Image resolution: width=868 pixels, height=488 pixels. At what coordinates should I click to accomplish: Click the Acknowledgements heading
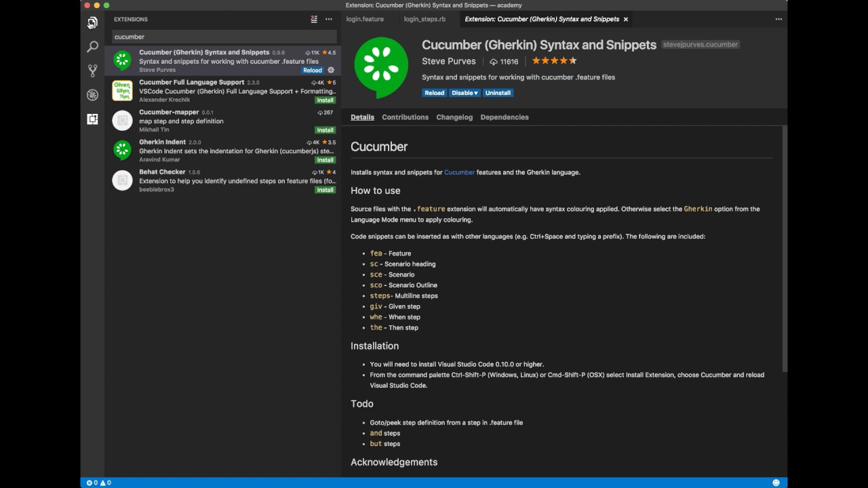tap(394, 462)
